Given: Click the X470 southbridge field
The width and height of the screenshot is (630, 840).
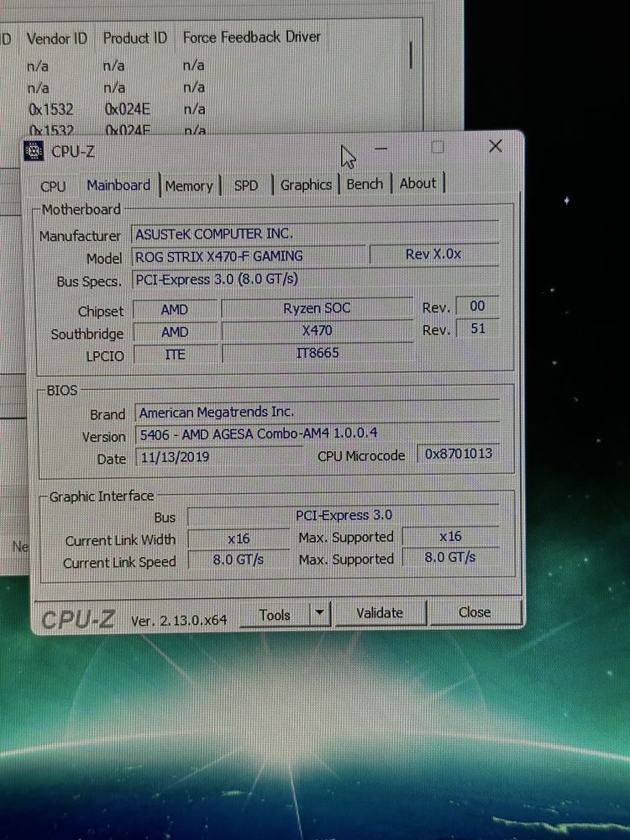Looking at the screenshot, I should (x=318, y=330).
